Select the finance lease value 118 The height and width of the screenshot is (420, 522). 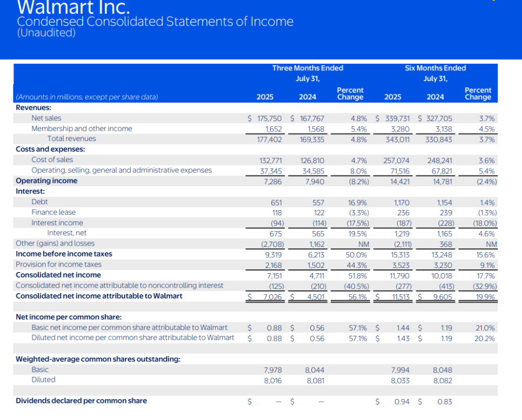(x=277, y=213)
